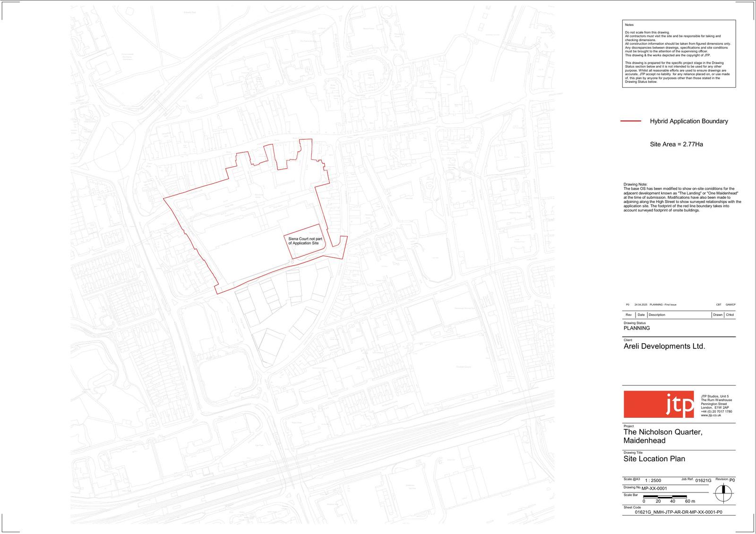Click the Description column header in revision table
The image size is (756, 534).
[x=657, y=315]
